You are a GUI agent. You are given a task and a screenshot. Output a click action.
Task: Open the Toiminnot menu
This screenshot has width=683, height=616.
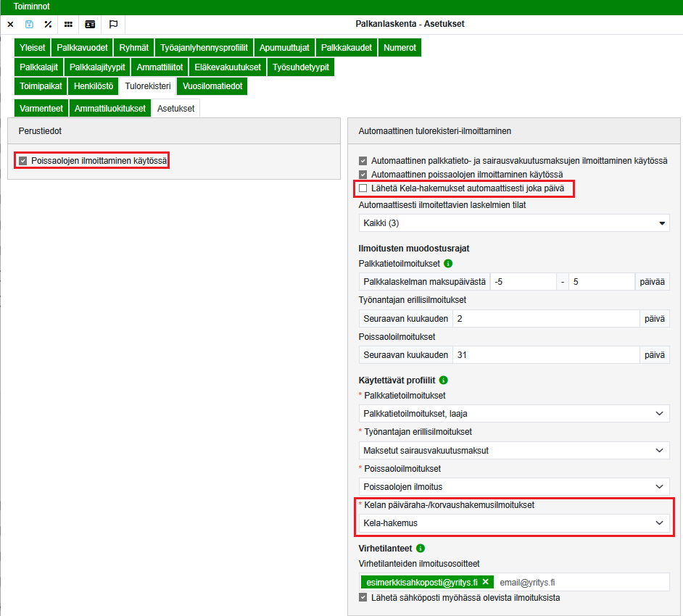point(31,6)
